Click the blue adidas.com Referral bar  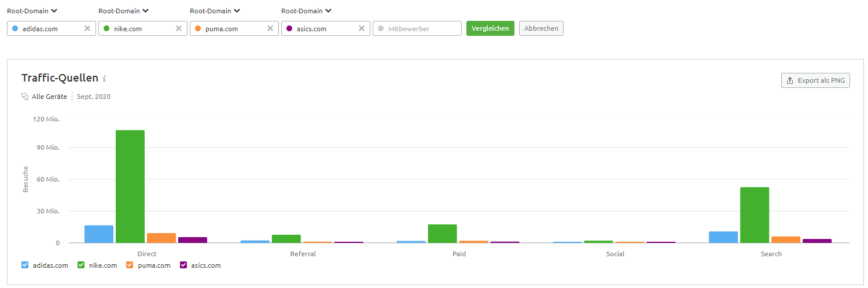(255, 242)
